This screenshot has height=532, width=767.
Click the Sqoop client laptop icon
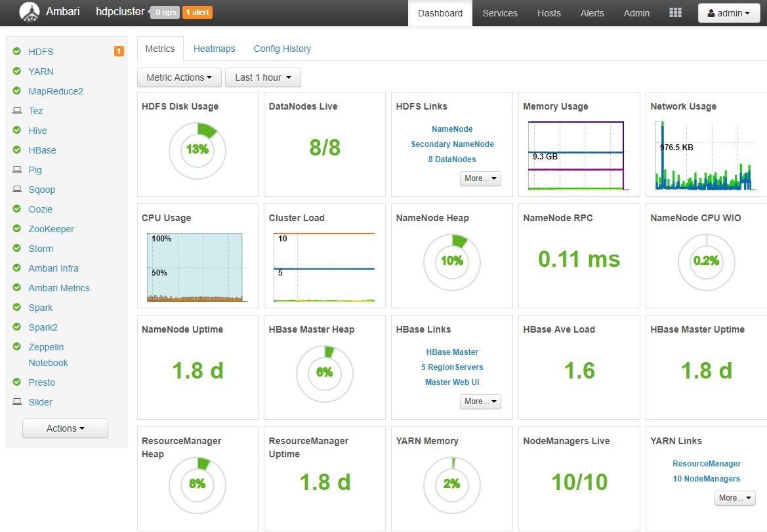click(16, 190)
